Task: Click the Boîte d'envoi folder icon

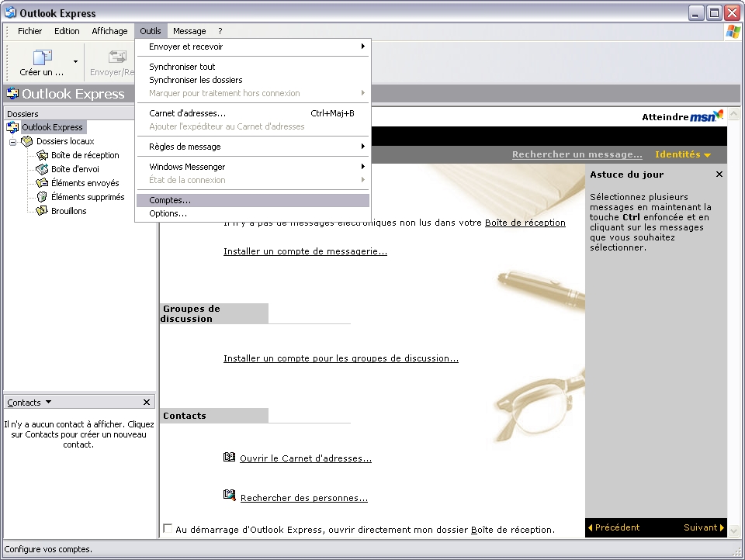Action: [42, 169]
